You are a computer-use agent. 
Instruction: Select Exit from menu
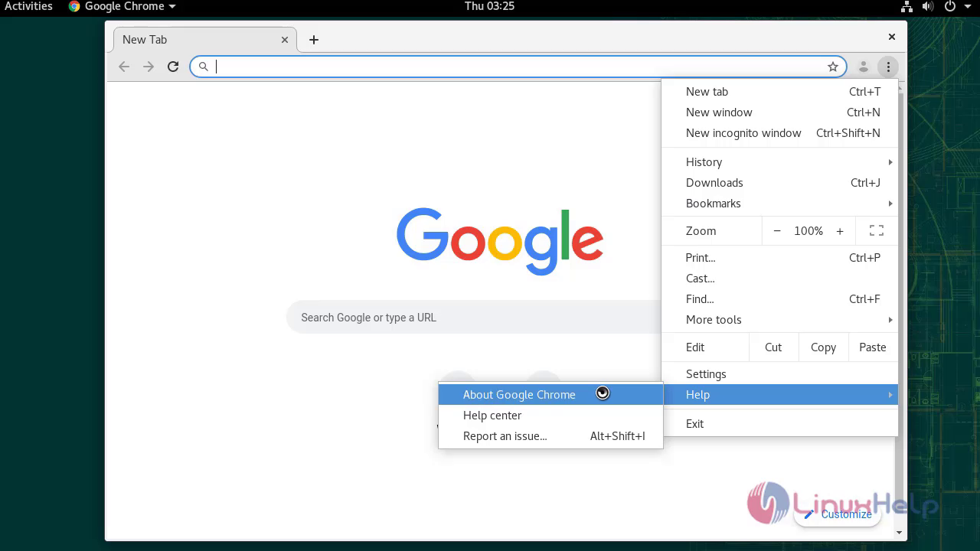tap(779, 424)
